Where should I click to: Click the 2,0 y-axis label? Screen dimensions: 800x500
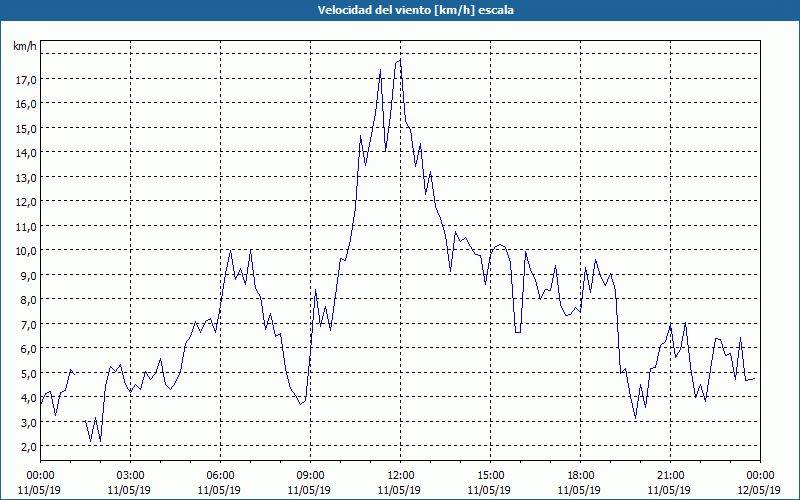coord(28,446)
